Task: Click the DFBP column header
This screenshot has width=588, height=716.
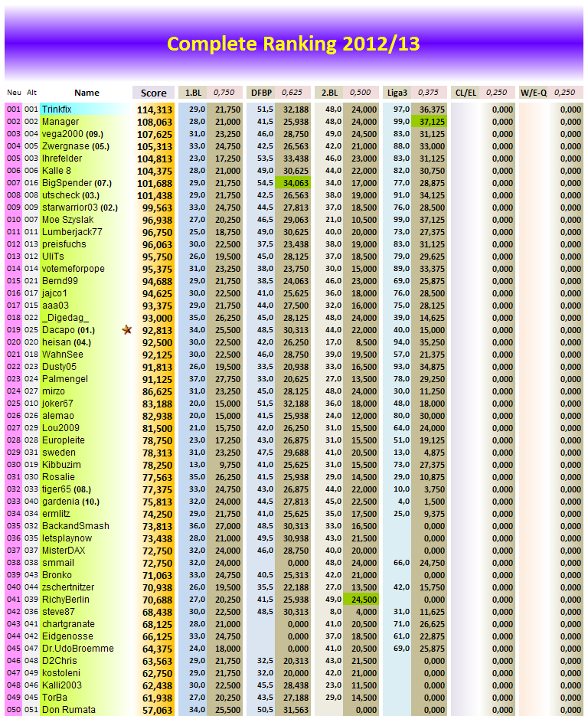Action: coord(262,93)
